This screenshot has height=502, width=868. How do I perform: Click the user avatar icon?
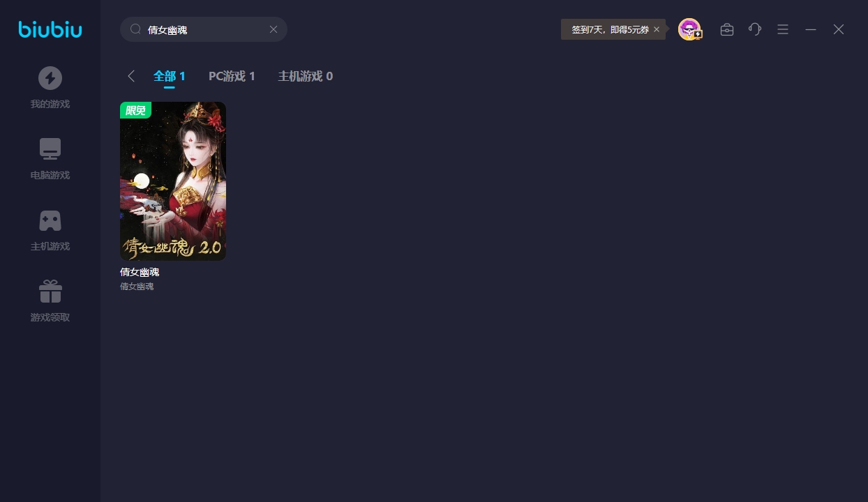pos(689,29)
